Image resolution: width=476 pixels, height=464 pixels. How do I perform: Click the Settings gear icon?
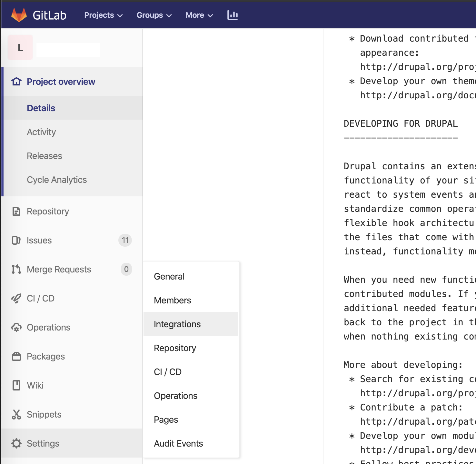16,443
